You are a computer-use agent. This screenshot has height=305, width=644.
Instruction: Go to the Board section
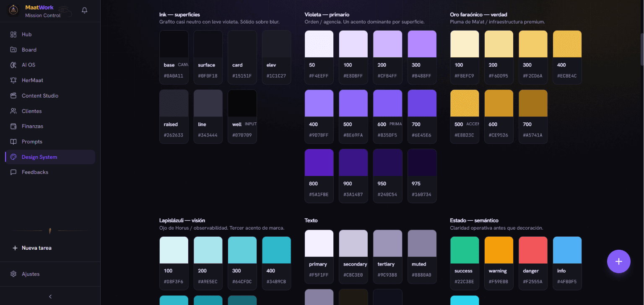[50, 49]
